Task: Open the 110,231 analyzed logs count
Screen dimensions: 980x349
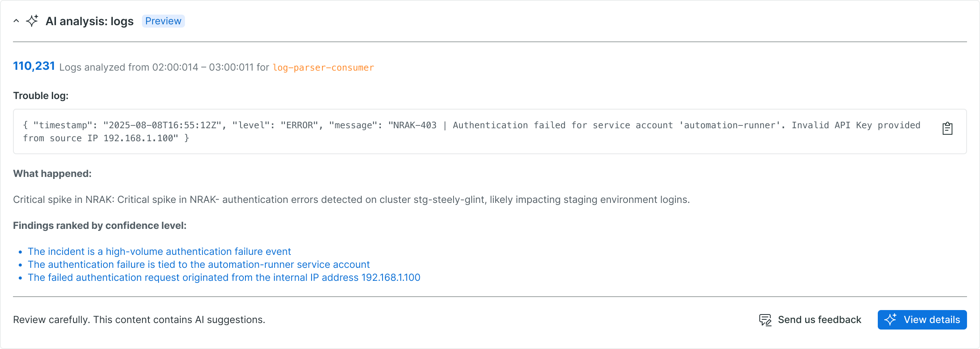Action: coord(34,66)
